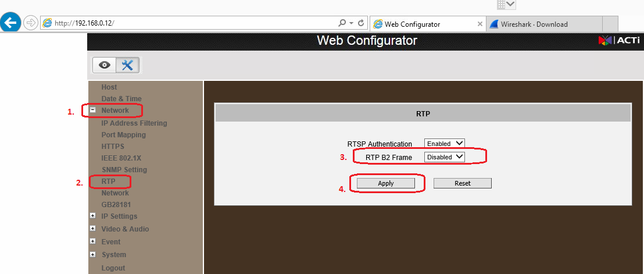Click the Logout link in sidebar

pos(113,268)
